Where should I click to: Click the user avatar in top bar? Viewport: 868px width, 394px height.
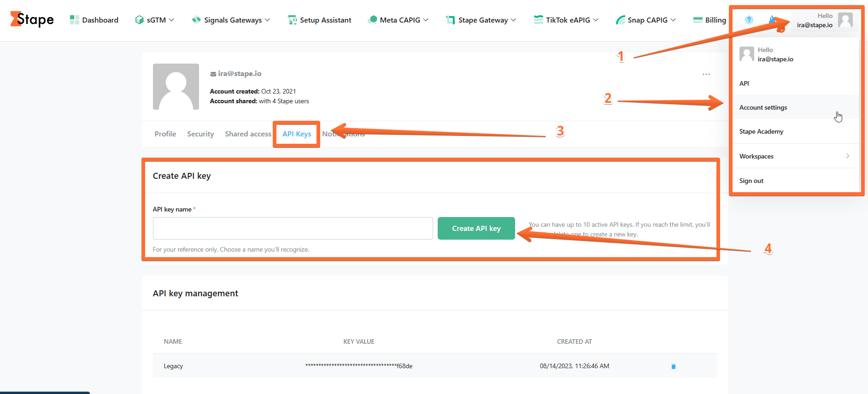click(x=845, y=20)
